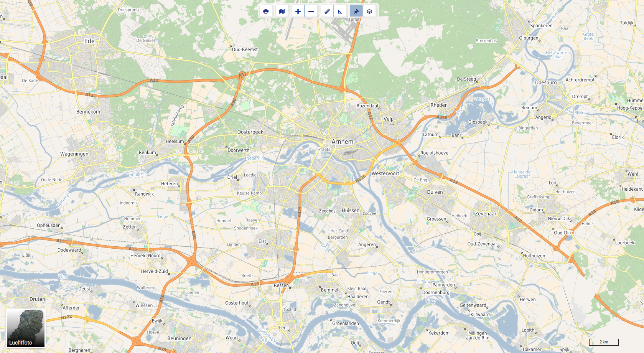The height and width of the screenshot is (353, 644).
Task: Click the Oosterbeek place label
Action: [x=250, y=132]
